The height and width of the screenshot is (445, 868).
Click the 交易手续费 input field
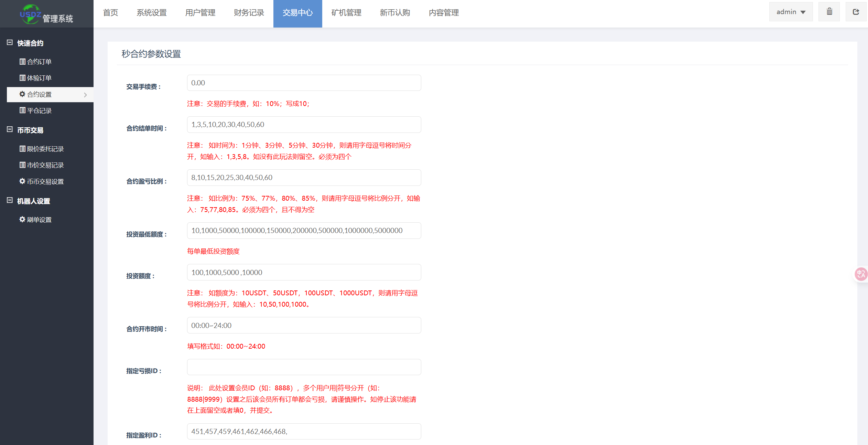point(304,83)
